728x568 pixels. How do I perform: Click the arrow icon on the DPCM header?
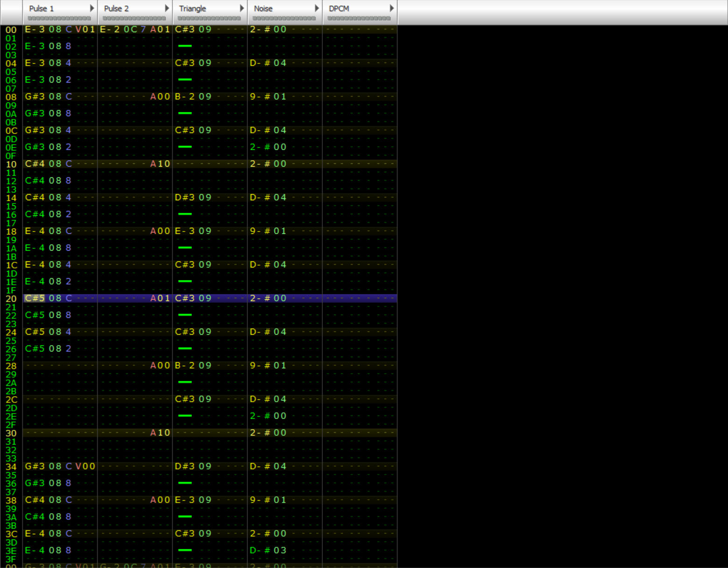click(392, 8)
